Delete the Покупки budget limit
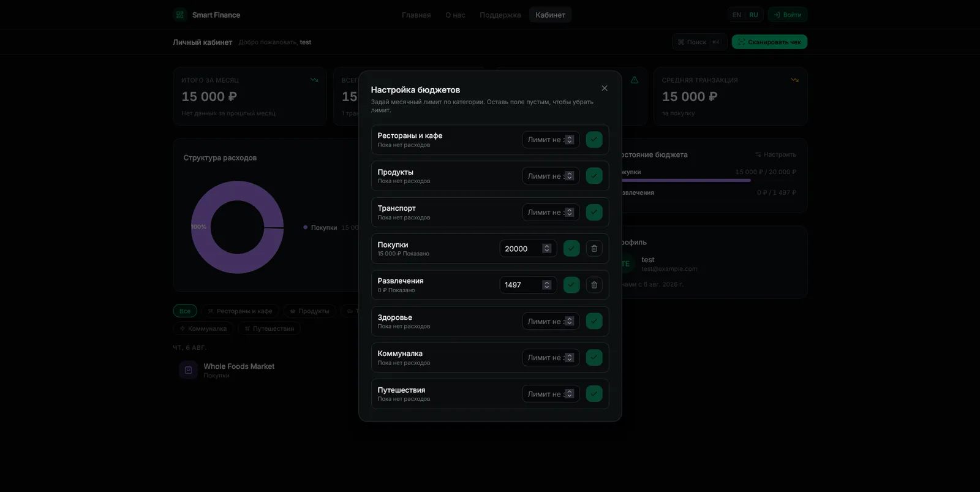This screenshot has height=492, width=980. point(594,249)
